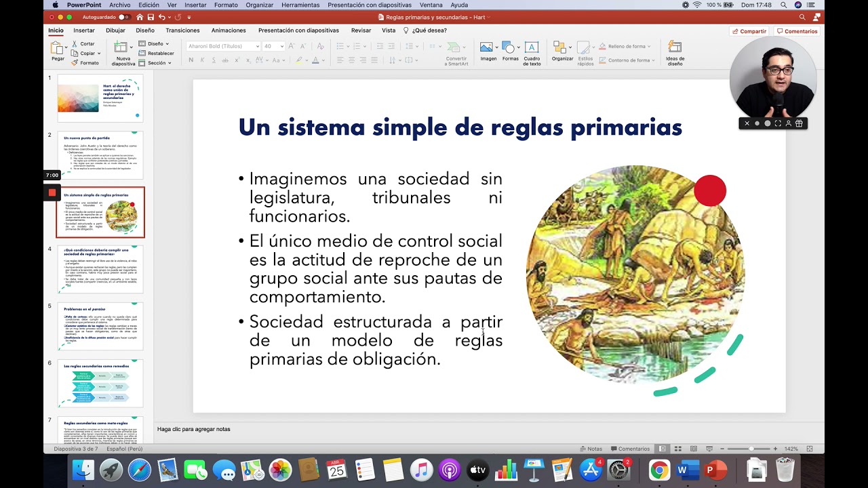Screen dimensions: 868x488
Task: Open the Animaciones ribbon tab
Action: pyautogui.click(x=229, y=30)
